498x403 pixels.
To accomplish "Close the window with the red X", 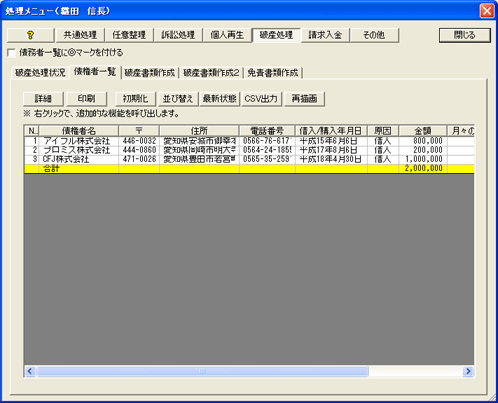I will (487, 11).
